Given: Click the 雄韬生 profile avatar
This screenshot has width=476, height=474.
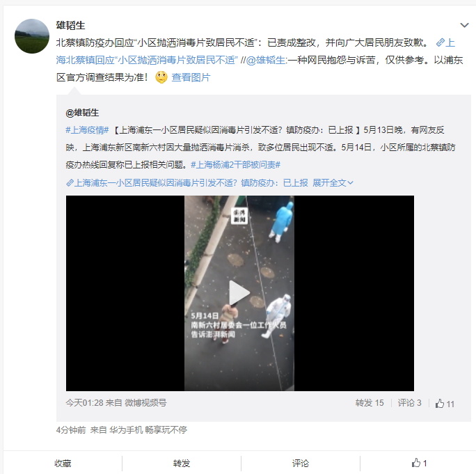Looking at the screenshot, I should coord(32,36).
